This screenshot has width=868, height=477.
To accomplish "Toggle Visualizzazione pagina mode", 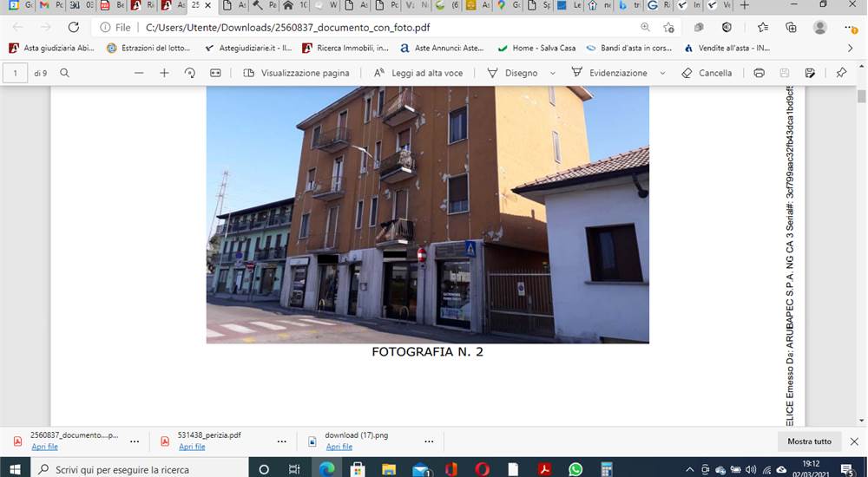I will click(296, 73).
